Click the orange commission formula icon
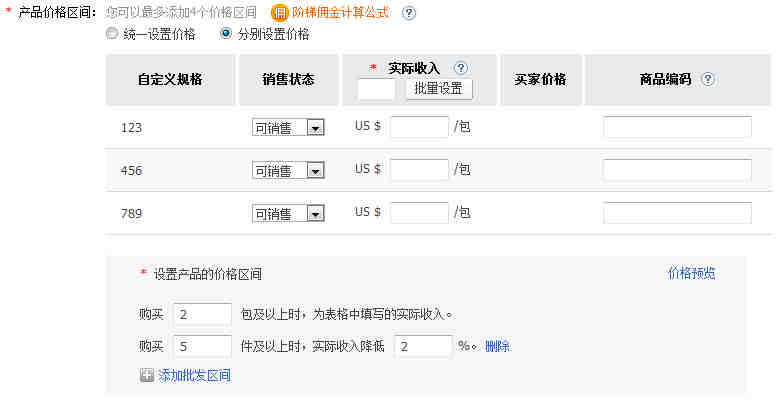Viewport: 779px width, 400px height. coord(280,13)
